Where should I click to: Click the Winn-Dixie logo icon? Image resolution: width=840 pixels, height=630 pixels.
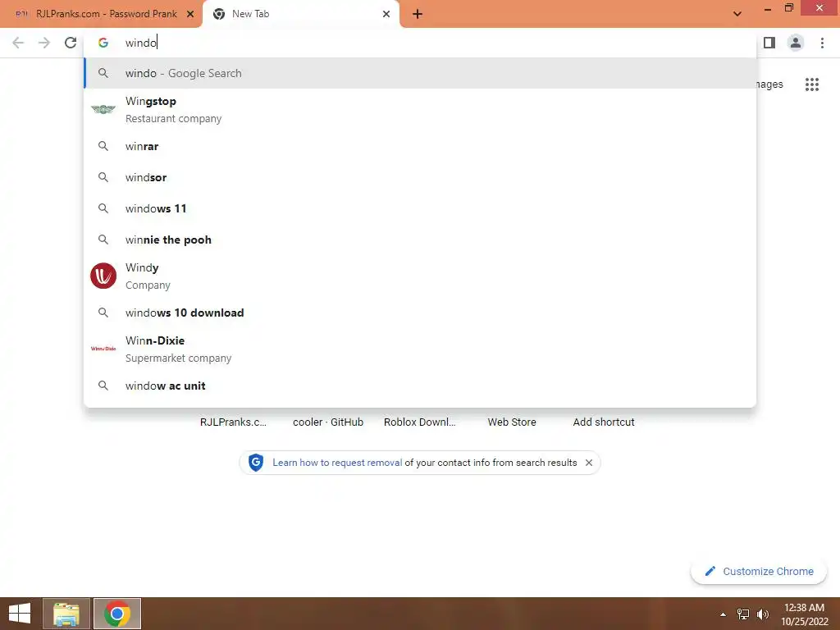coord(103,349)
